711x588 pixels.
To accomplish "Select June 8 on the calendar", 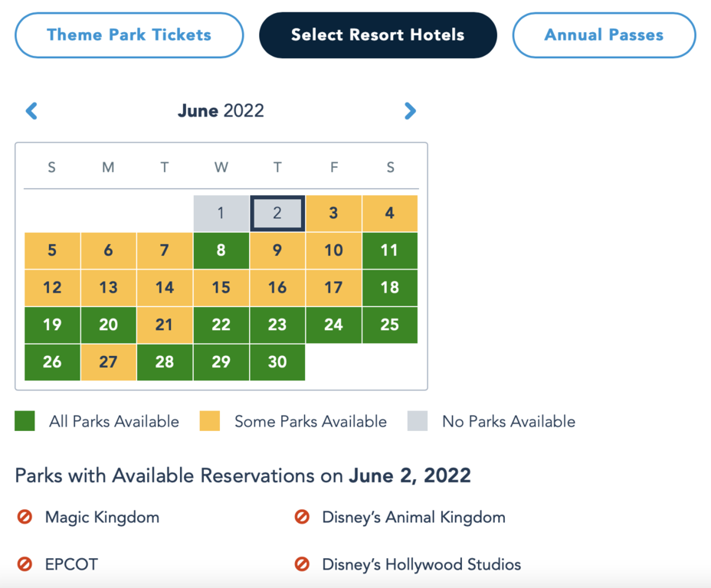I will click(221, 250).
